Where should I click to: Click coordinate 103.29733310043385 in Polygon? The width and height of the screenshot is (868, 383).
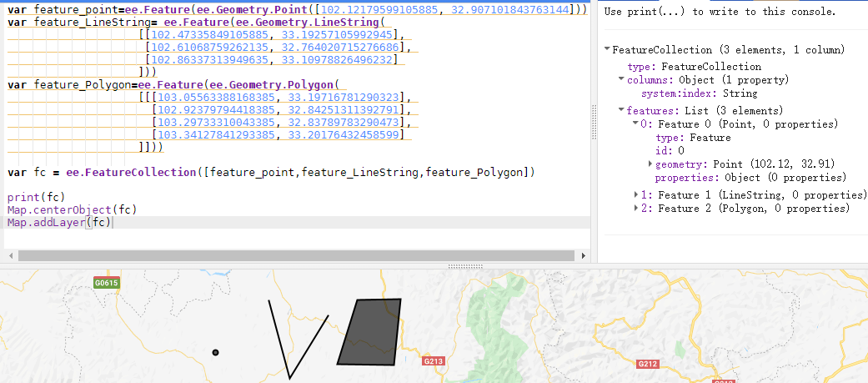click(217, 123)
